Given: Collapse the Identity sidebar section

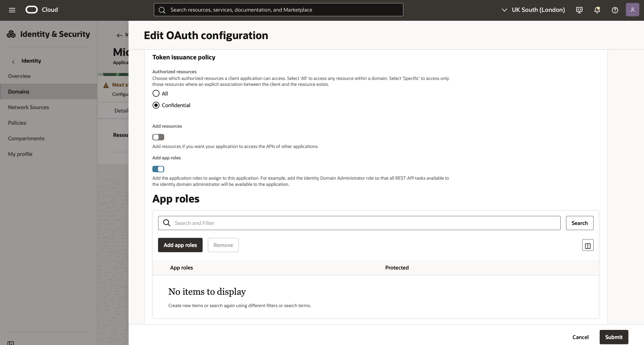Looking at the screenshot, I should tap(13, 62).
